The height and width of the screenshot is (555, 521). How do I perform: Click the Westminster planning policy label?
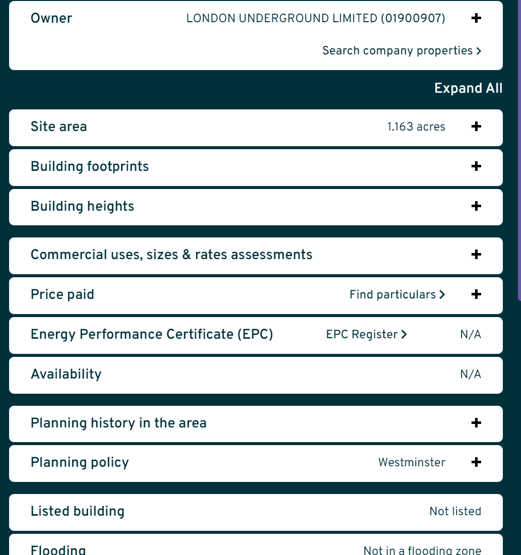click(x=412, y=462)
